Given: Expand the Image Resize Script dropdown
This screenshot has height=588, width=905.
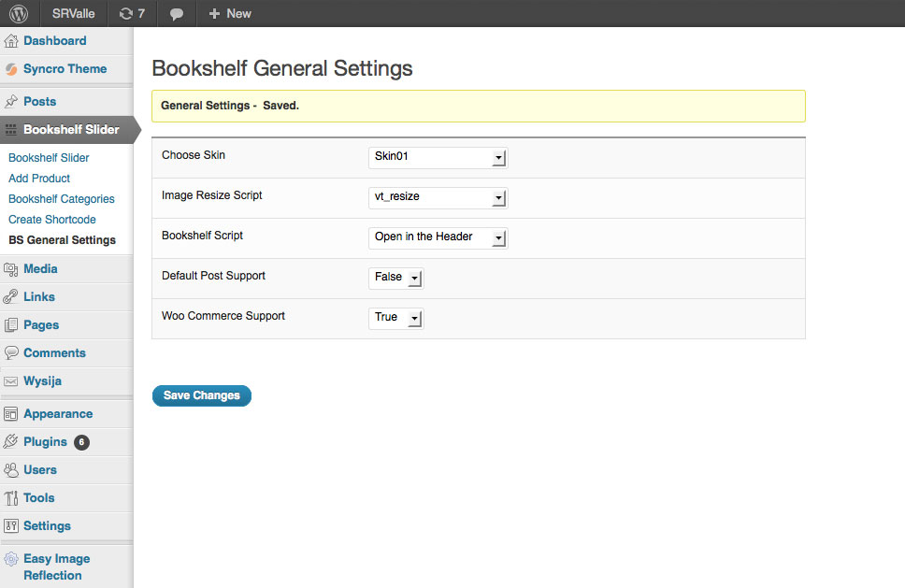Looking at the screenshot, I should [438, 197].
